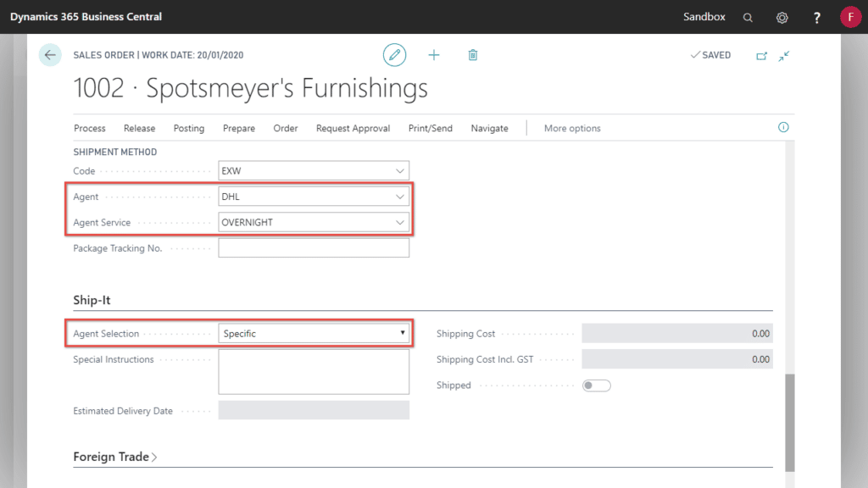The width and height of the screenshot is (868, 488).
Task: Collapse the page view with the arrows icon
Action: [784, 54]
